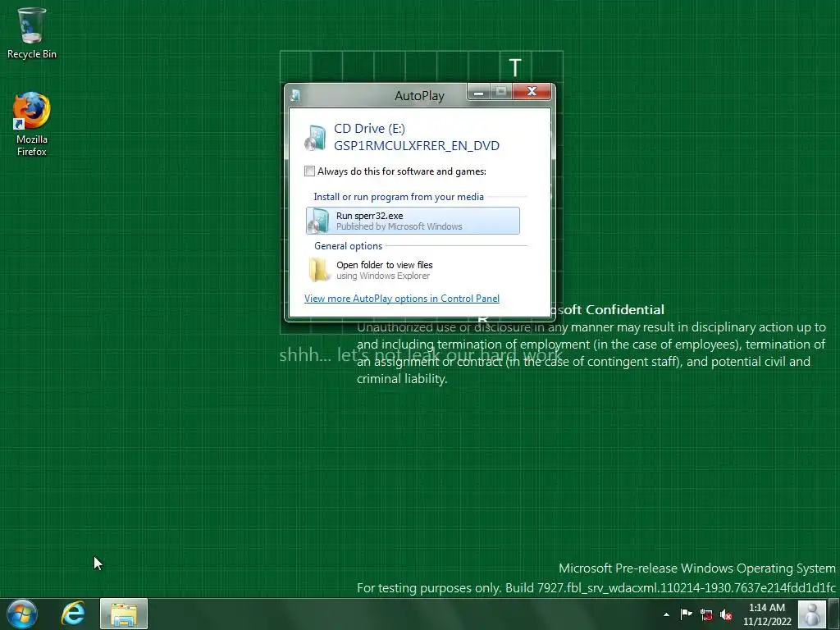This screenshot has height=630, width=840.
Task: Close the AutoPlay dialog
Action: coord(532,92)
